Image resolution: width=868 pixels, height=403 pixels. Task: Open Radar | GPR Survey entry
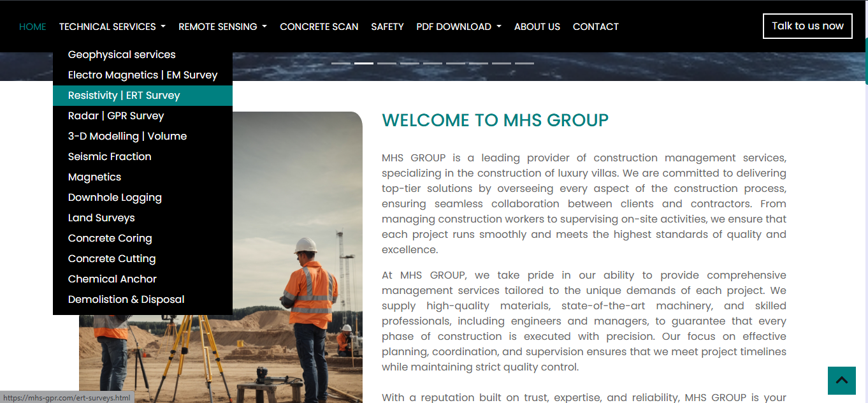click(x=116, y=116)
